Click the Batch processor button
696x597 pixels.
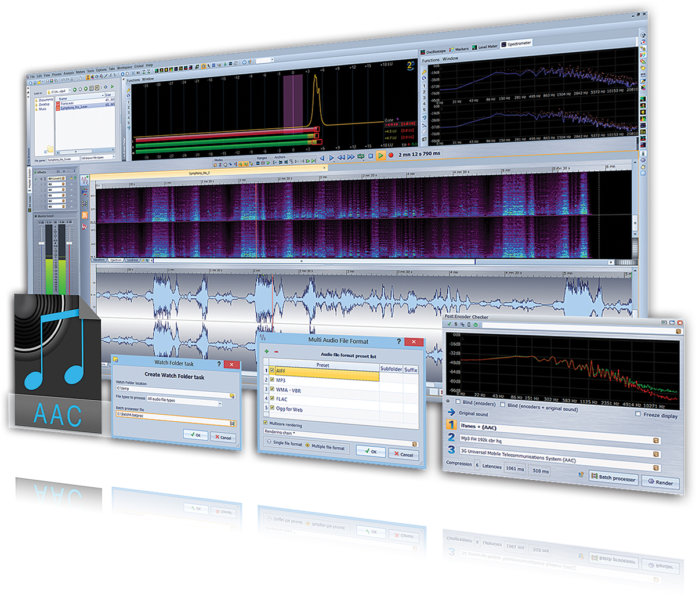(x=614, y=477)
